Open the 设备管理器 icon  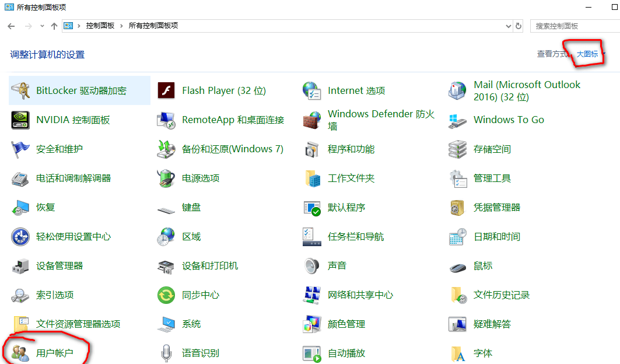[x=20, y=266]
